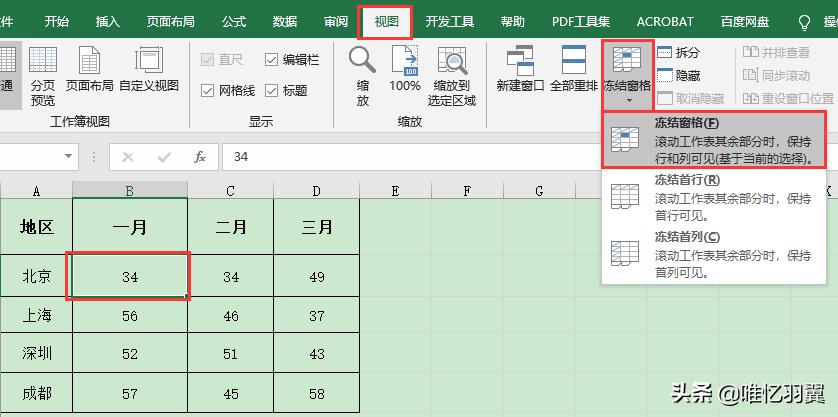This screenshot has width=838, height=417.
Task: Click the confirm checkmark in formula bar
Action: pyautogui.click(x=164, y=157)
